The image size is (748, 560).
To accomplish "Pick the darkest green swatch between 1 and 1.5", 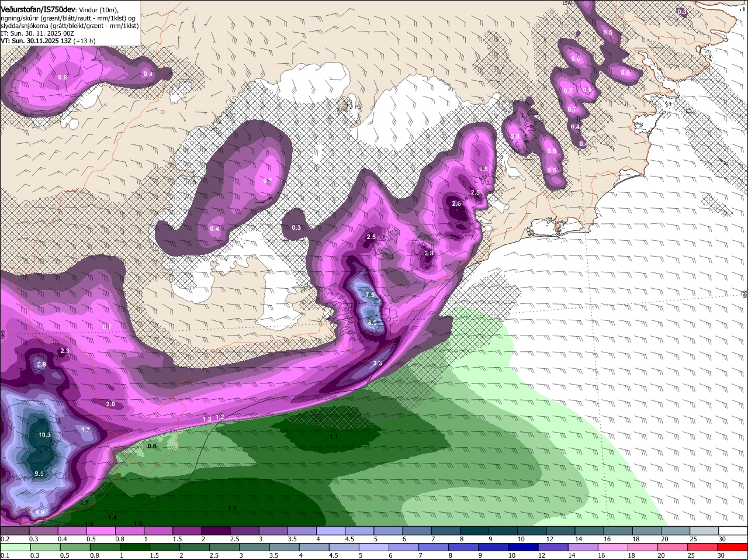I will [135, 547].
